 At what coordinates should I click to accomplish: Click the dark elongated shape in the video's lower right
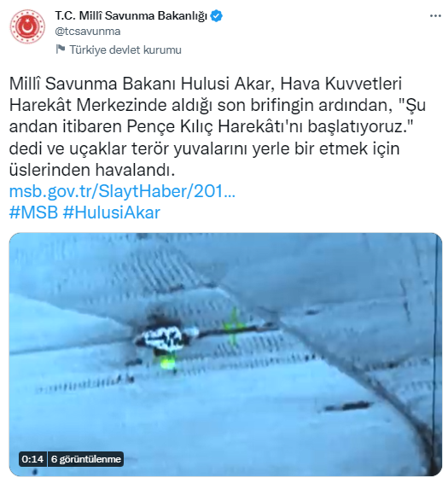click(x=347, y=406)
